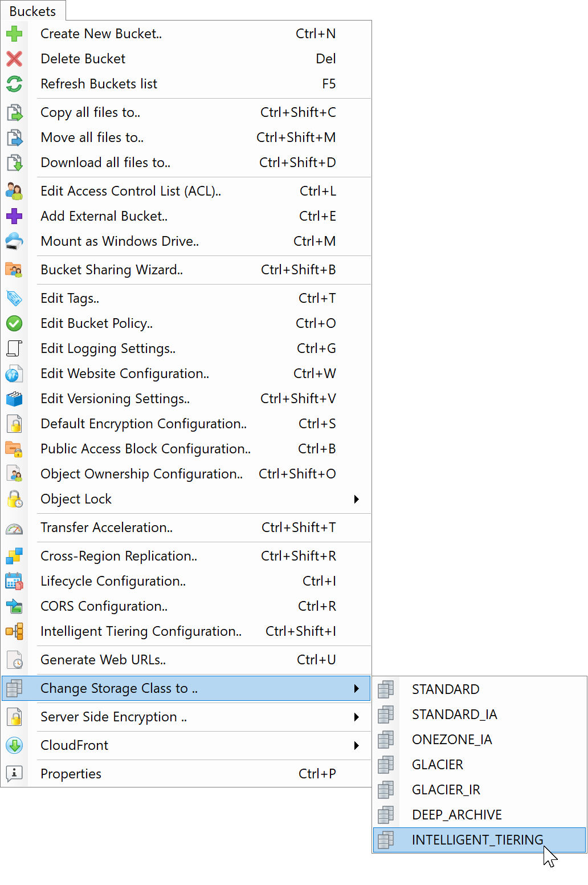This screenshot has height=885, width=588.
Task: Choose STANDARD storage class
Action: pos(480,689)
